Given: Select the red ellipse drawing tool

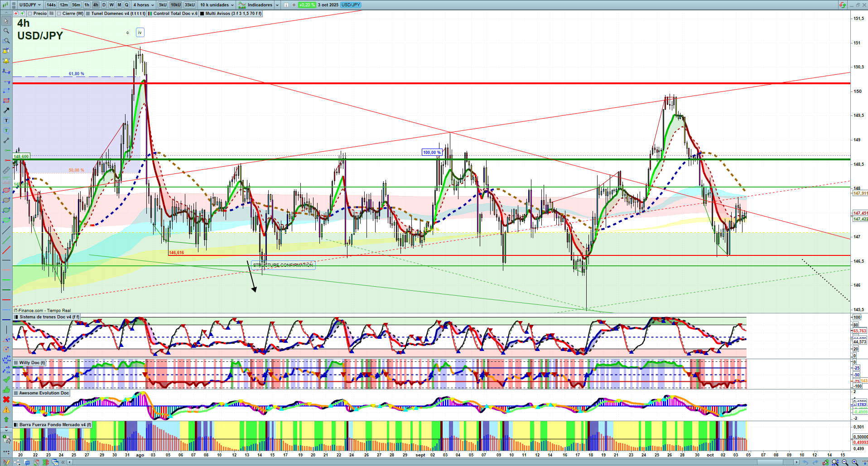Looking at the screenshot, I should tap(6, 190).
